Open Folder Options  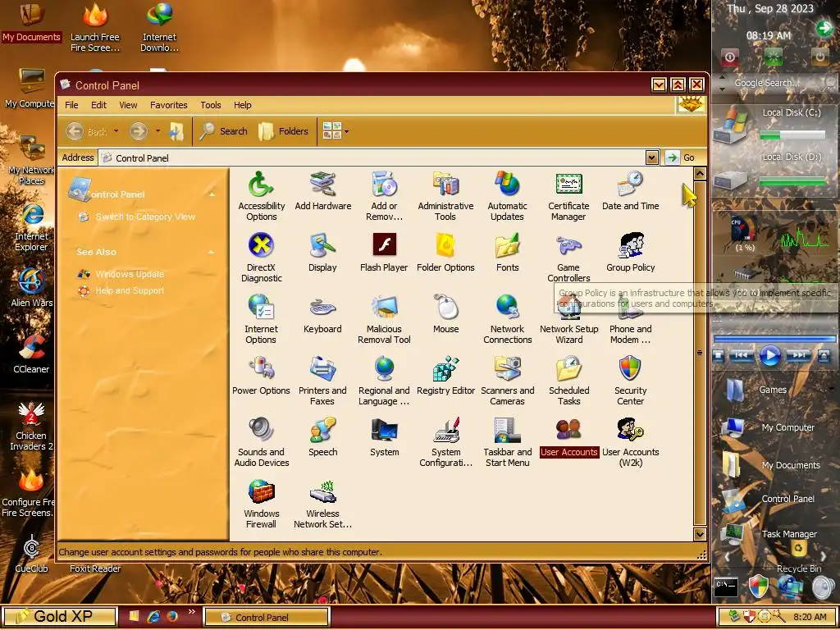[x=445, y=253]
